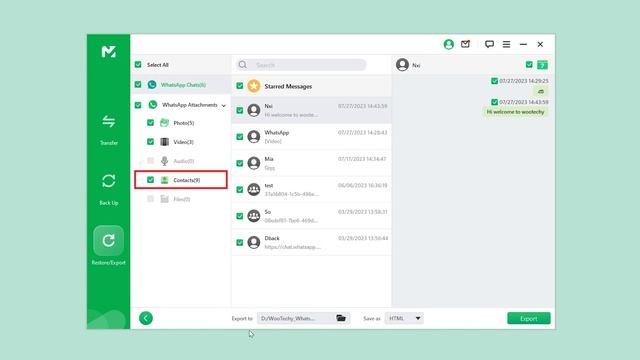Viewport: 640px width, 360px height.
Task: Toggle the WhatsApp Chats checkbox
Action: 138,84
